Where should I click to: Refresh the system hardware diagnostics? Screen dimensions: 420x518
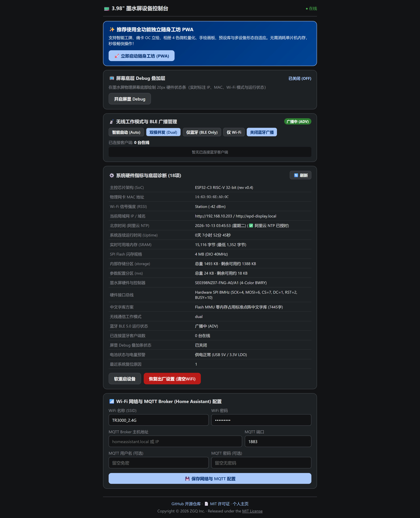(300, 175)
